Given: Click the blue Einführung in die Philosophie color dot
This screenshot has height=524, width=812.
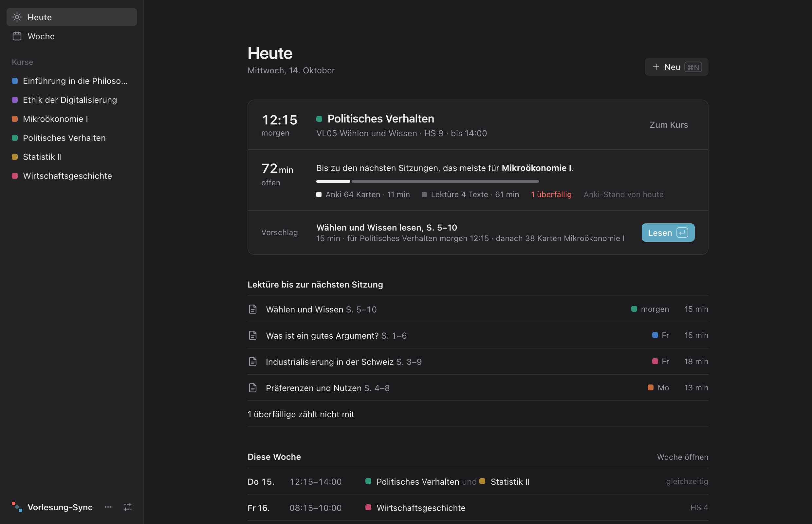Looking at the screenshot, I should point(15,81).
